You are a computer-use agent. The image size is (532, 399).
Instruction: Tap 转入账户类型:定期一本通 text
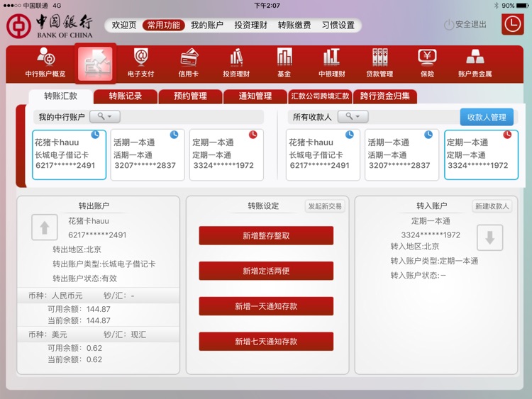(x=434, y=261)
